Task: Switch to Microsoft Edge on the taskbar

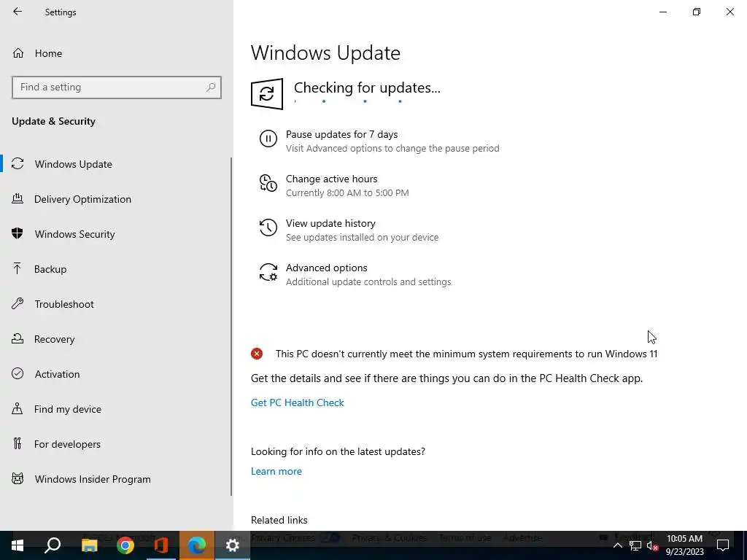Action: click(x=197, y=545)
